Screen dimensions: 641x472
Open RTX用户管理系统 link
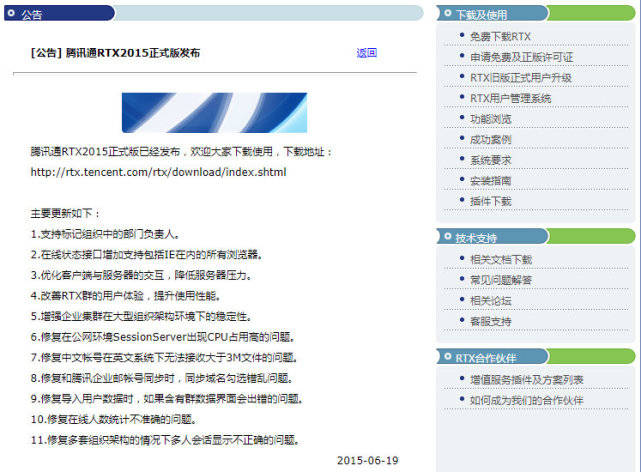(x=511, y=98)
